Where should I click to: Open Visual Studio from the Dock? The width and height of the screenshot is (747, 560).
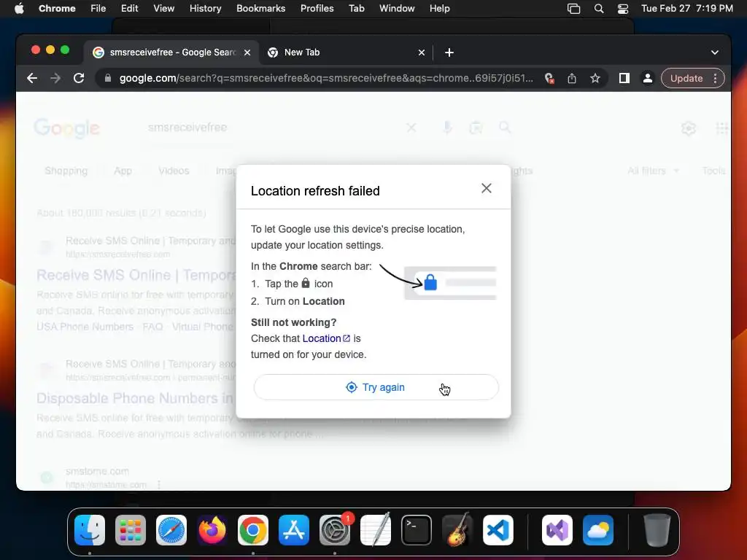point(557,530)
